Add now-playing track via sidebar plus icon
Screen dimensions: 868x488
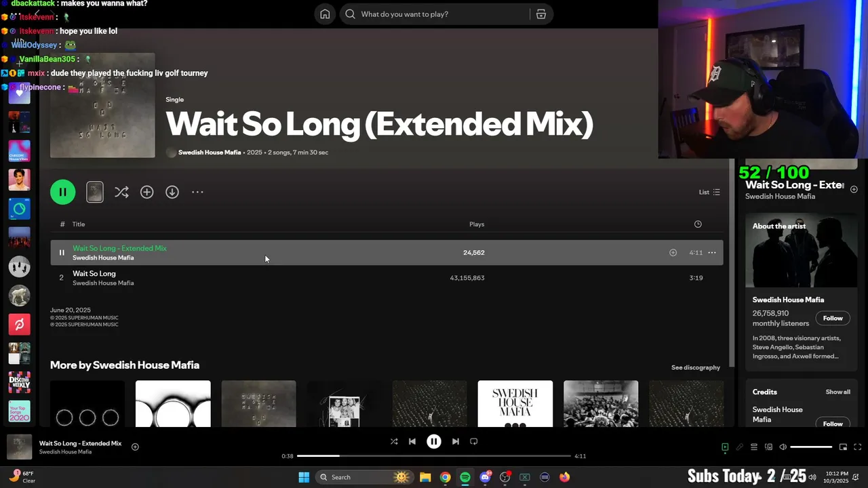854,189
